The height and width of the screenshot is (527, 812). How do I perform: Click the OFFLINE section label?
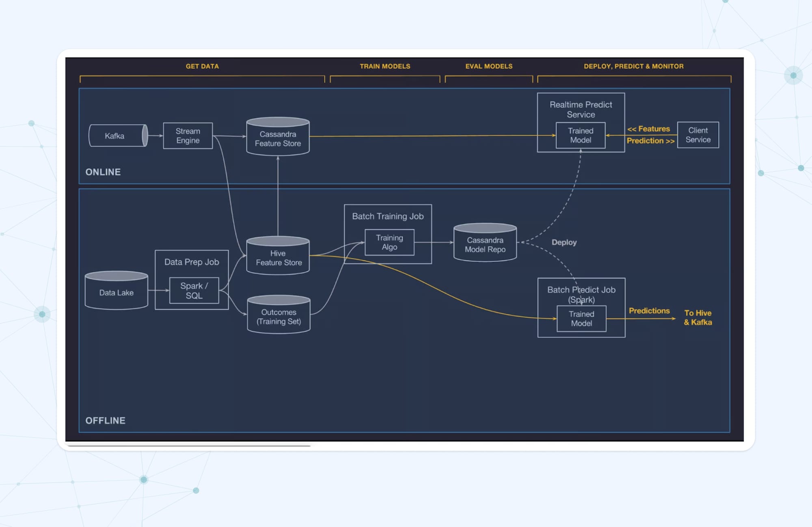105,421
